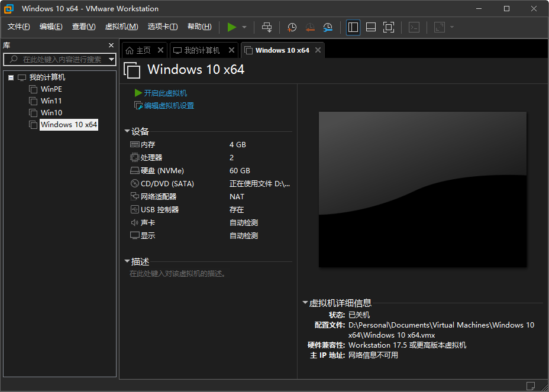Select the WinPE virtual machine
The height and width of the screenshot is (392, 549).
pyautogui.click(x=51, y=89)
